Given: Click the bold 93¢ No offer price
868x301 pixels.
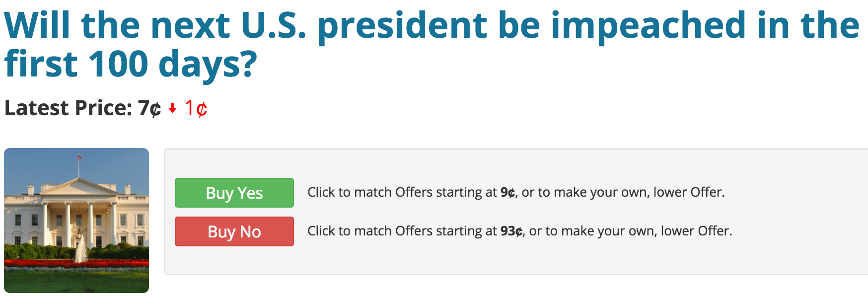Looking at the screenshot, I should coord(511,231).
